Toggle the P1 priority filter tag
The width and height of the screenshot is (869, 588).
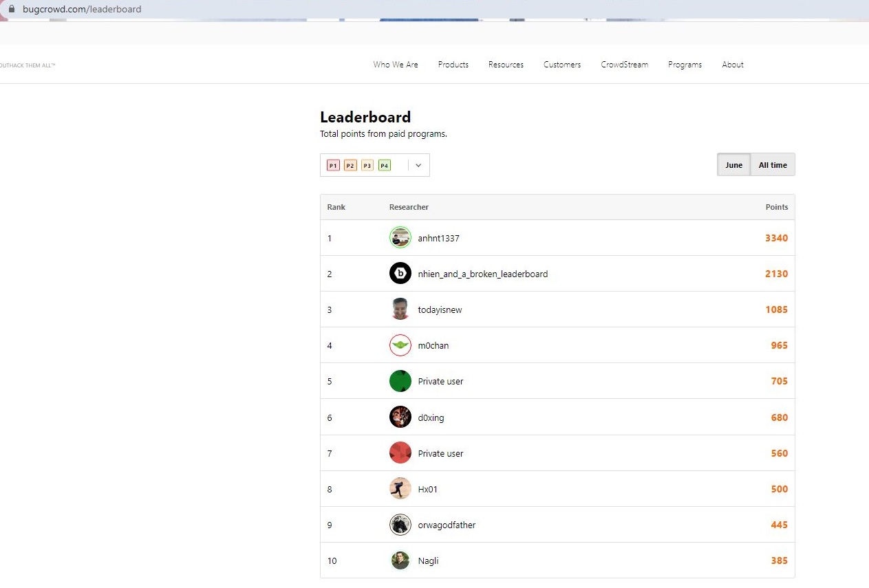[x=333, y=166]
